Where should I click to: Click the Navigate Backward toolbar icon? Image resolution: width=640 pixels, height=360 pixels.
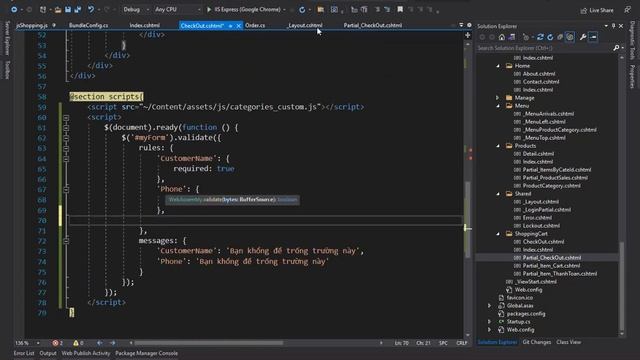(14, 9)
